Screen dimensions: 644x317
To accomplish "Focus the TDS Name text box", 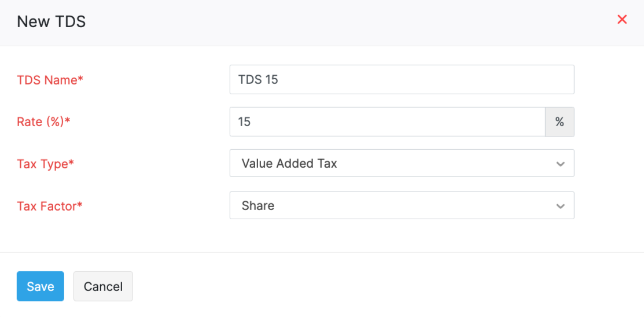I will [x=402, y=79].
